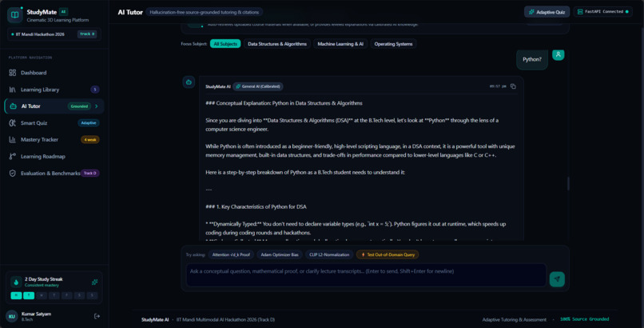The image size is (644, 328).
Task: Click the log out icon beside Kumar Satyam
Action: (97, 316)
